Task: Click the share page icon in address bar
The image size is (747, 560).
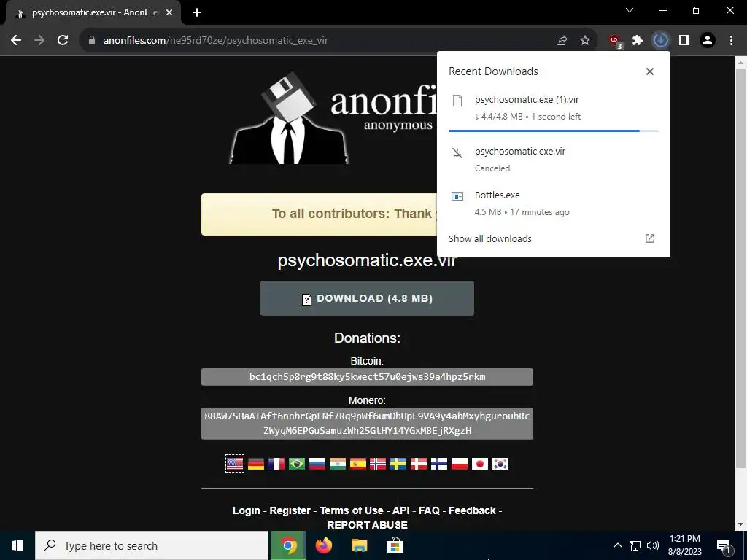Action: pos(562,41)
